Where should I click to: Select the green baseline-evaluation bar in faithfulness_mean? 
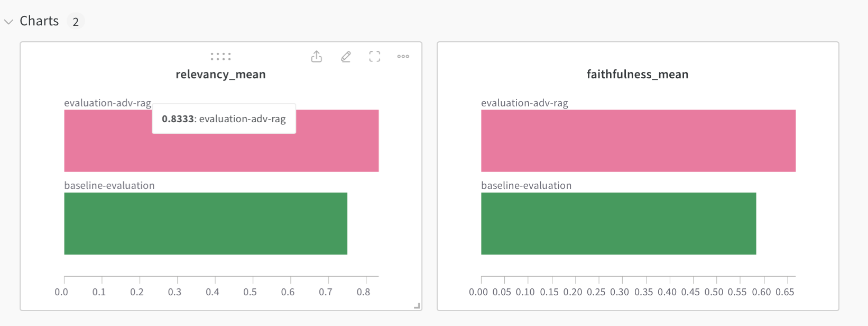click(x=618, y=223)
